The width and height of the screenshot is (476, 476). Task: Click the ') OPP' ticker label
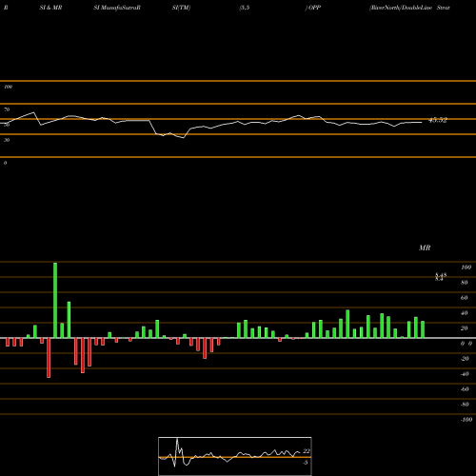click(313, 8)
